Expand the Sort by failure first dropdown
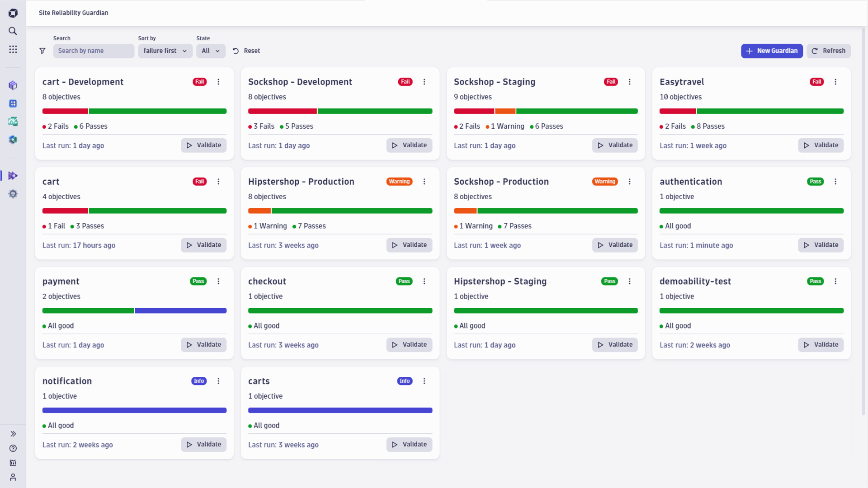The width and height of the screenshot is (868, 488). pyautogui.click(x=165, y=51)
